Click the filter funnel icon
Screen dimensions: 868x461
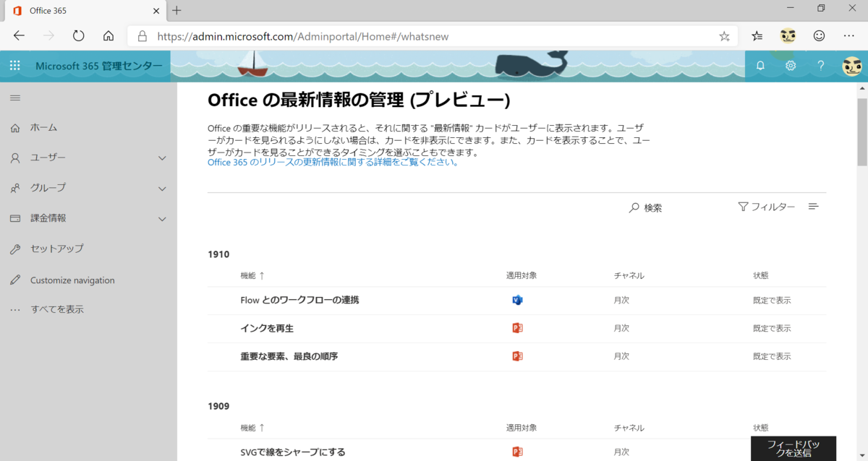(x=743, y=207)
